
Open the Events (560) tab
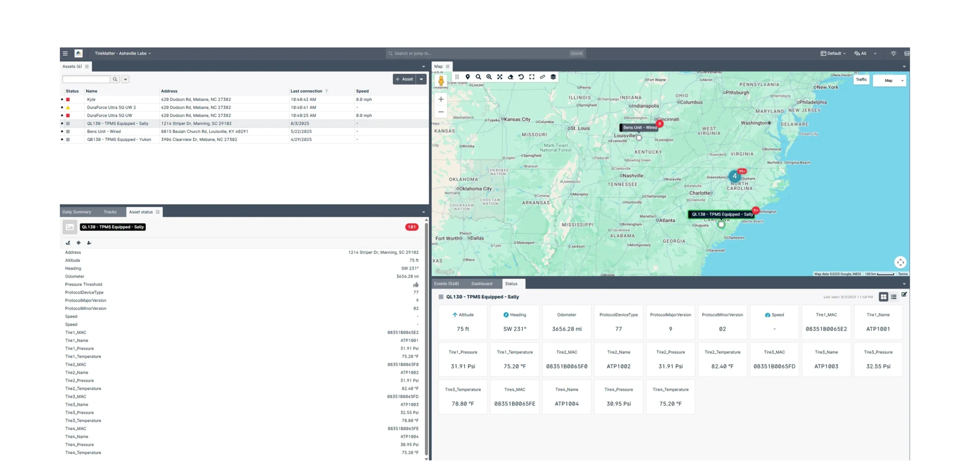tap(446, 284)
